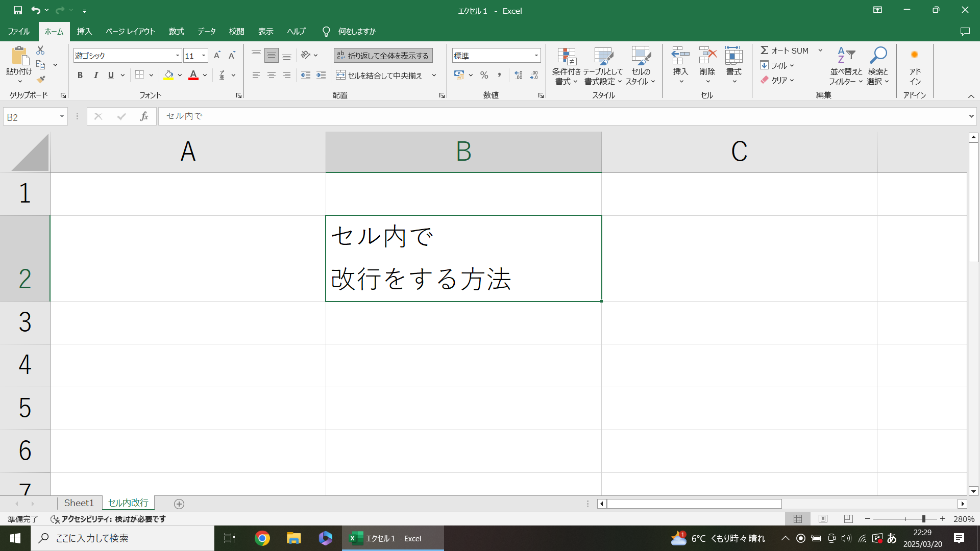Increase font size with large A icon

(x=217, y=55)
